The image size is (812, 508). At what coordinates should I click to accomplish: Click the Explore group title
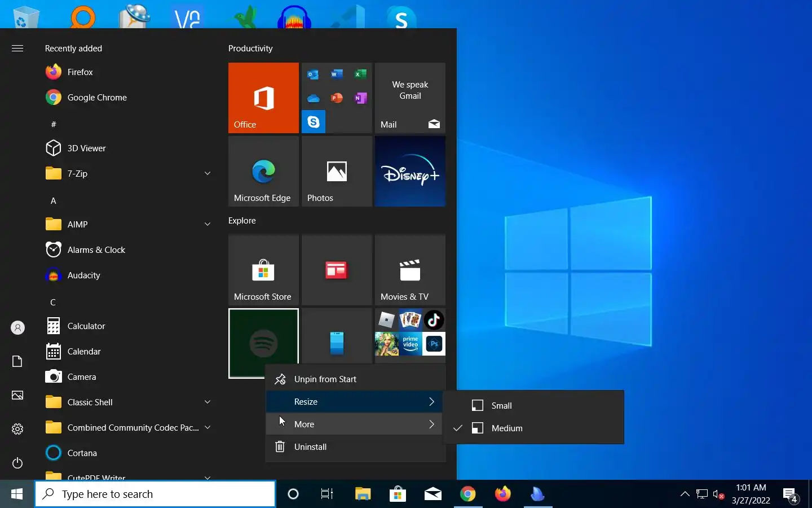(x=242, y=220)
